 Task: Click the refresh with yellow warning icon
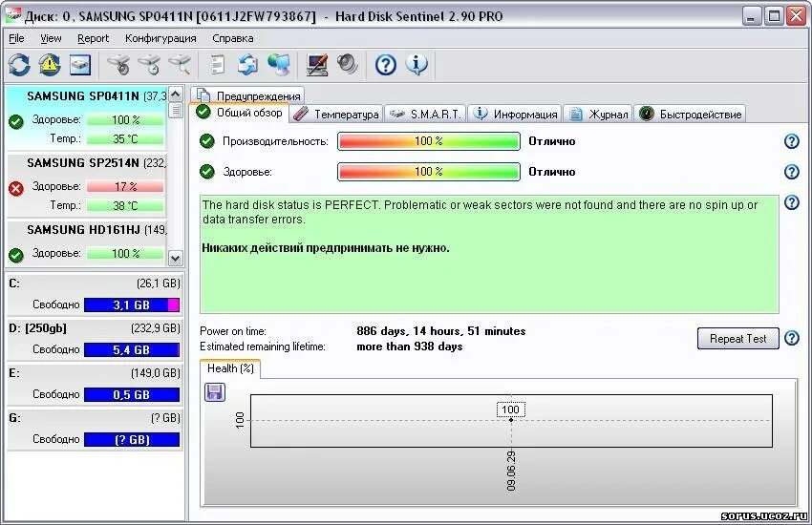[x=49, y=65]
